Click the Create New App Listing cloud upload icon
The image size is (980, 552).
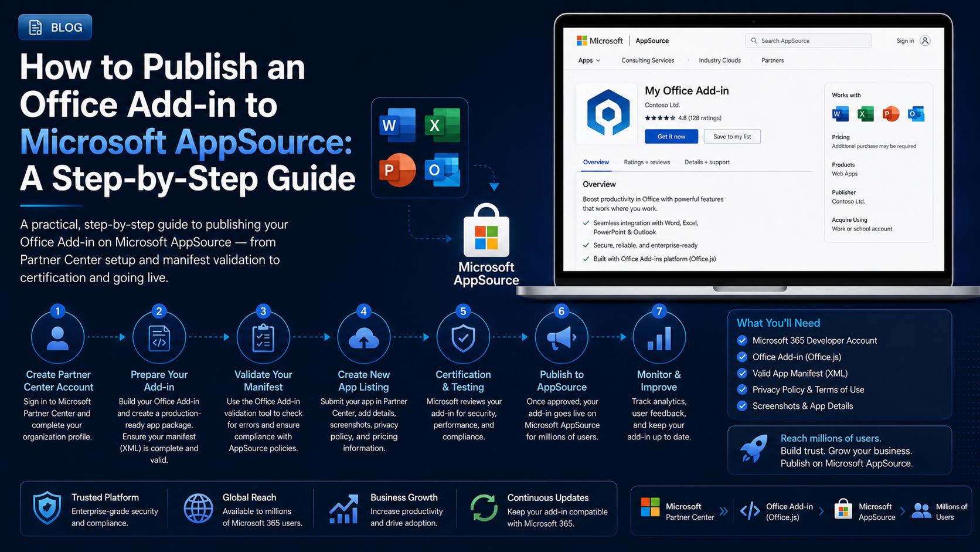pyautogui.click(x=363, y=338)
